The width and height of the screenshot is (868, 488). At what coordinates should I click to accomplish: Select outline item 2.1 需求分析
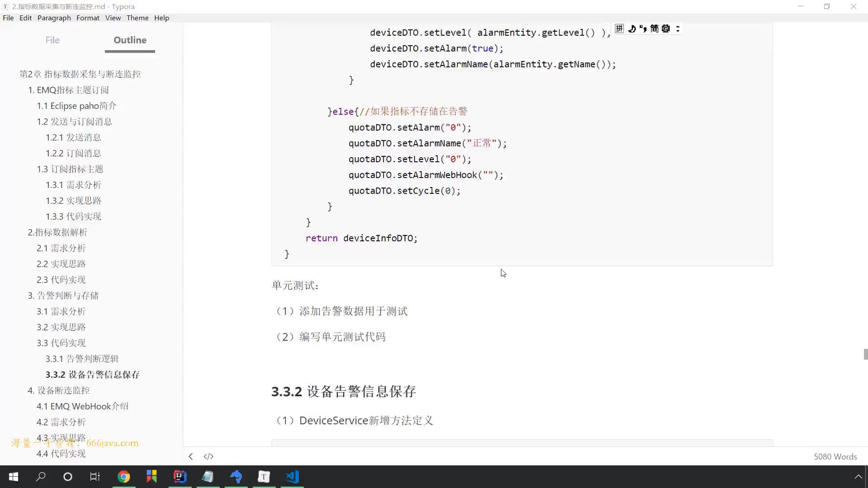pyautogui.click(x=61, y=248)
